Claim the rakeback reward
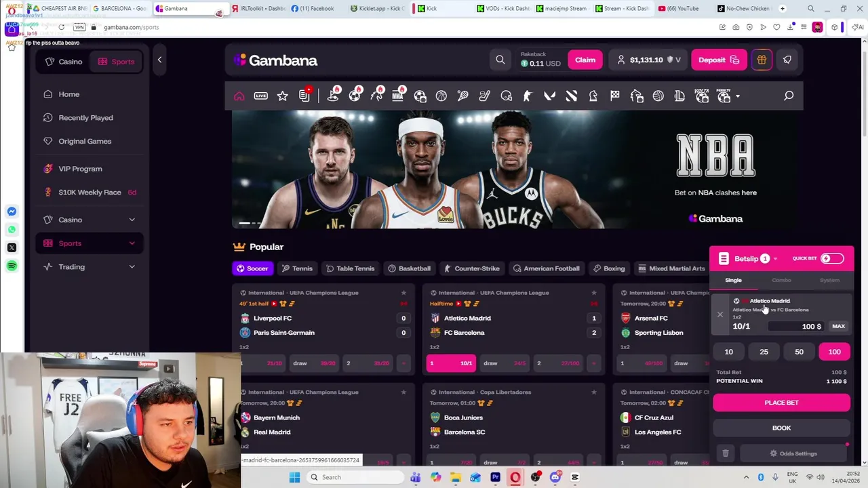Screen dimensions: 868x488 tap(585, 60)
